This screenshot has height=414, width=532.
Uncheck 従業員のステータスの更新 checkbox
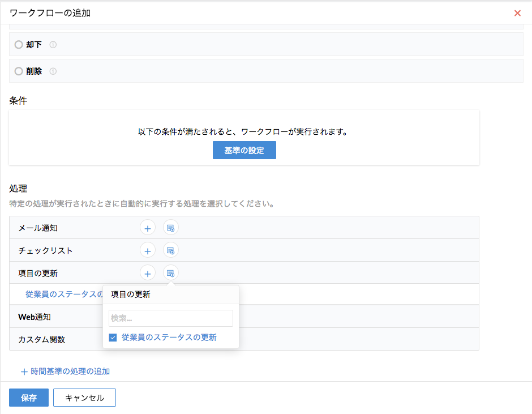point(113,338)
